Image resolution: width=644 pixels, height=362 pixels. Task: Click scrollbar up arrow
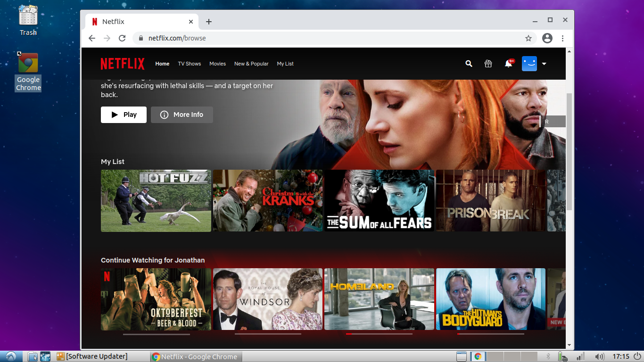click(x=570, y=51)
